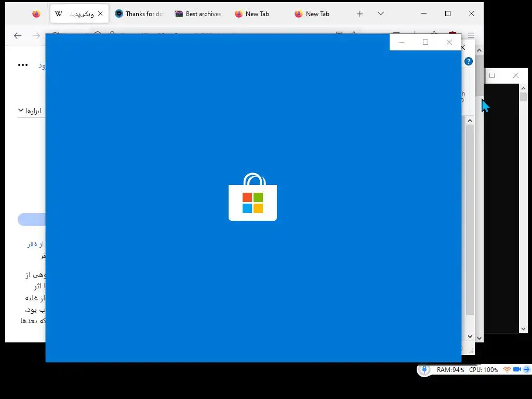Click Firefox page scrollbar thumb

[479, 76]
